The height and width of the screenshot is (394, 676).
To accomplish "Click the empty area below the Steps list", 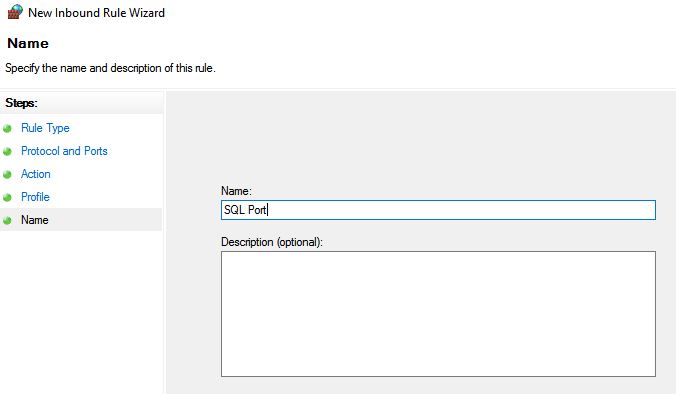I will 81,312.
